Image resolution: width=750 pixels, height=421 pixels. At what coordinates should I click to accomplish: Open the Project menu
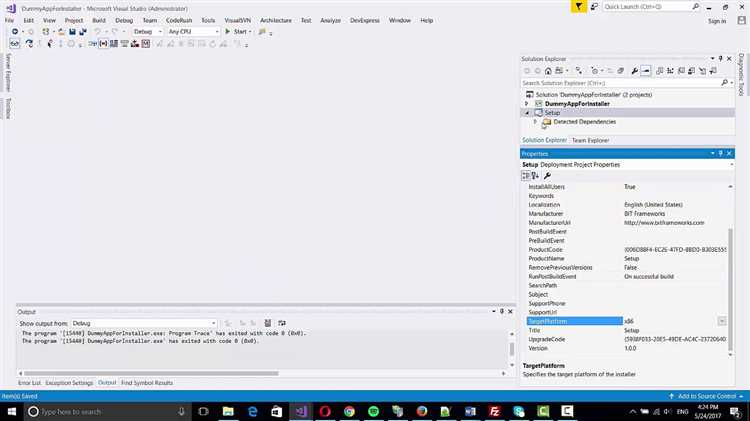pyautogui.click(x=74, y=21)
